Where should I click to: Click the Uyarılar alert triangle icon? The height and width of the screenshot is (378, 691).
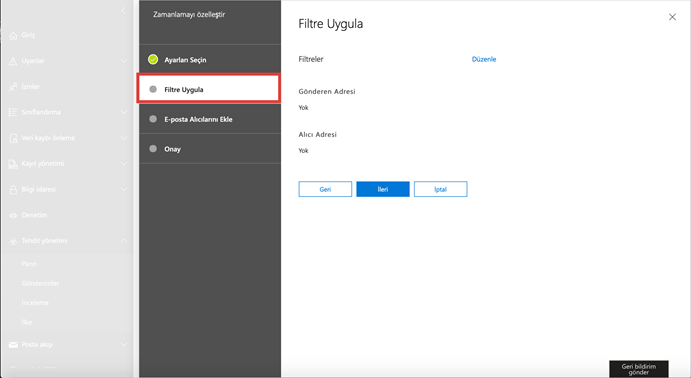14,61
